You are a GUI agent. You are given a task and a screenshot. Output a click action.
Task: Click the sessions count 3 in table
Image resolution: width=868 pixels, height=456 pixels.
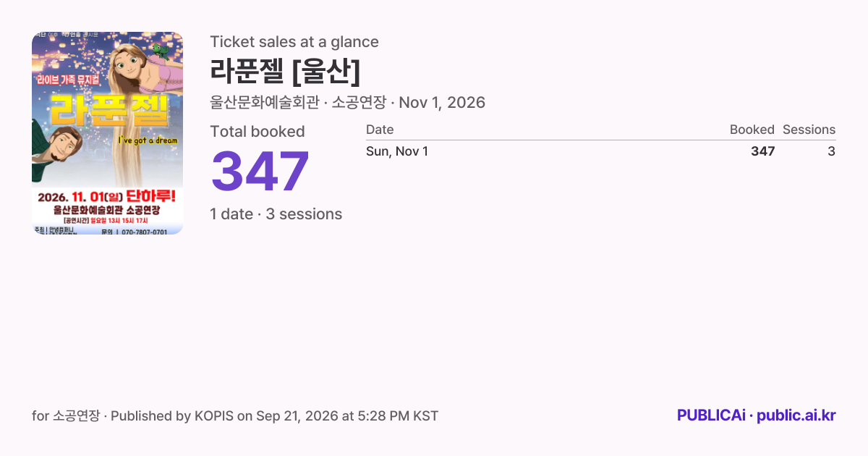coord(832,151)
